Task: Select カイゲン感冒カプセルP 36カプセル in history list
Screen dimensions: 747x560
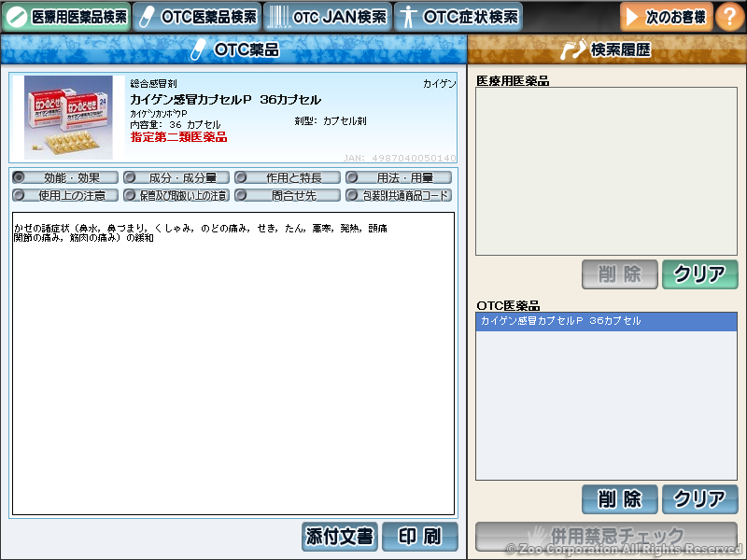Action: (x=606, y=321)
